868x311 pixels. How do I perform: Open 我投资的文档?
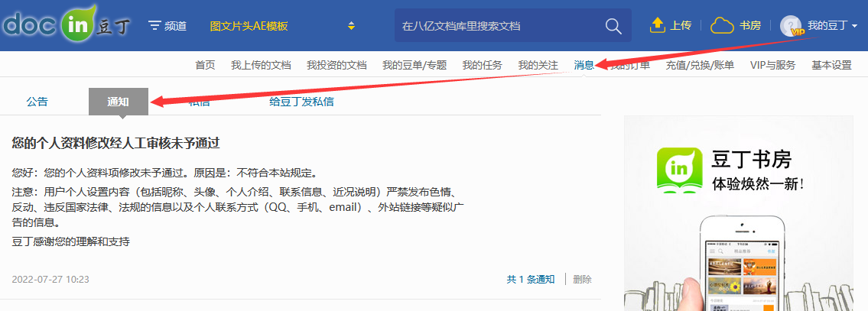point(336,65)
